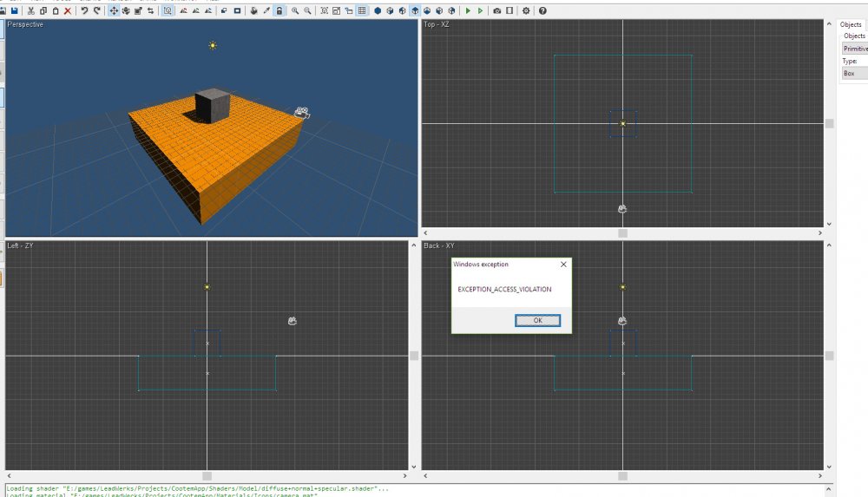Click the Cut scissors icon

pos(31,10)
